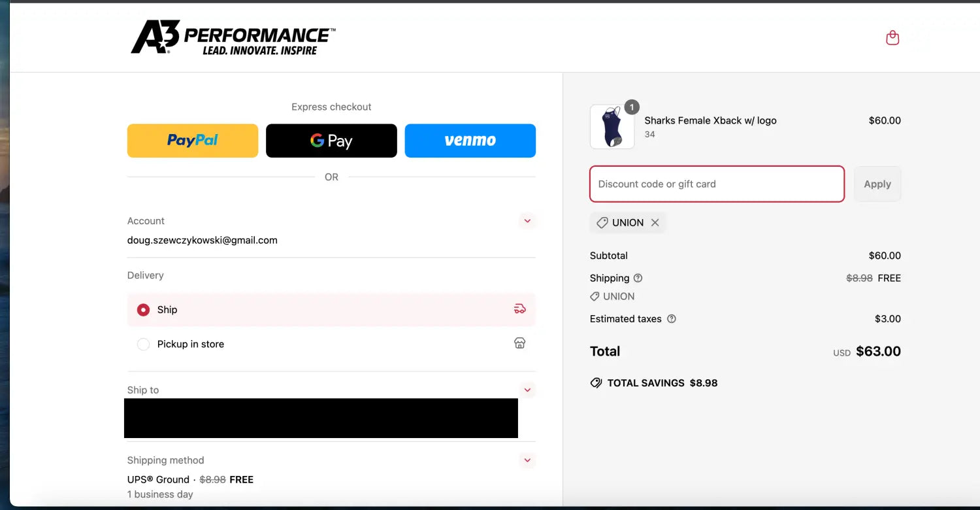Viewport: 980px width, 510px height.
Task: Expand the Account section chevron
Action: click(527, 221)
